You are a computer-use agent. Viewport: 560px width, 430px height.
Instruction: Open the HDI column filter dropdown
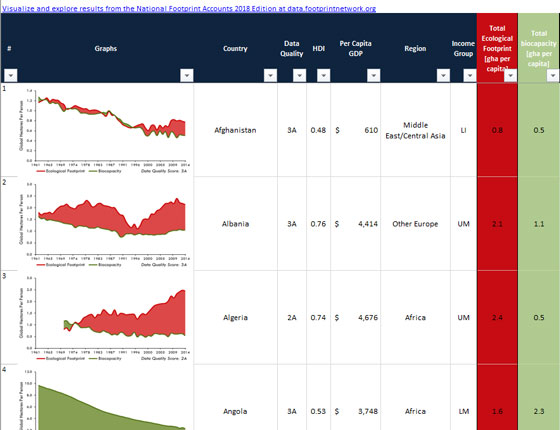point(324,75)
